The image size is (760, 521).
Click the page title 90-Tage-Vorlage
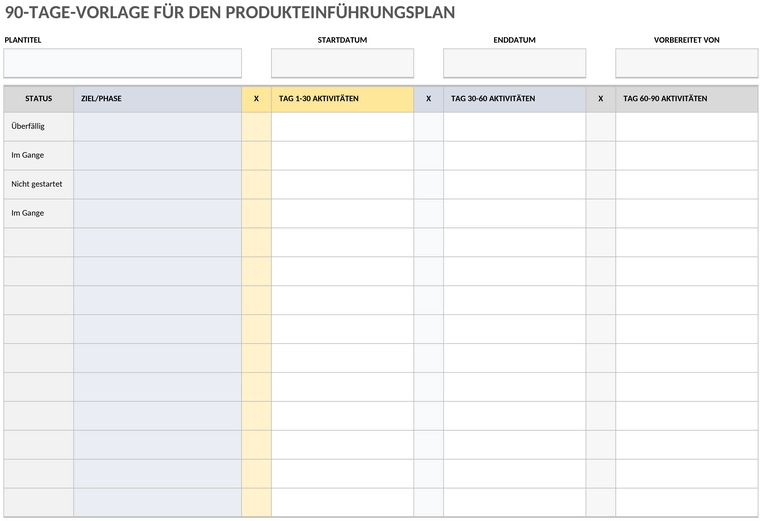pyautogui.click(x=230, y=13)
